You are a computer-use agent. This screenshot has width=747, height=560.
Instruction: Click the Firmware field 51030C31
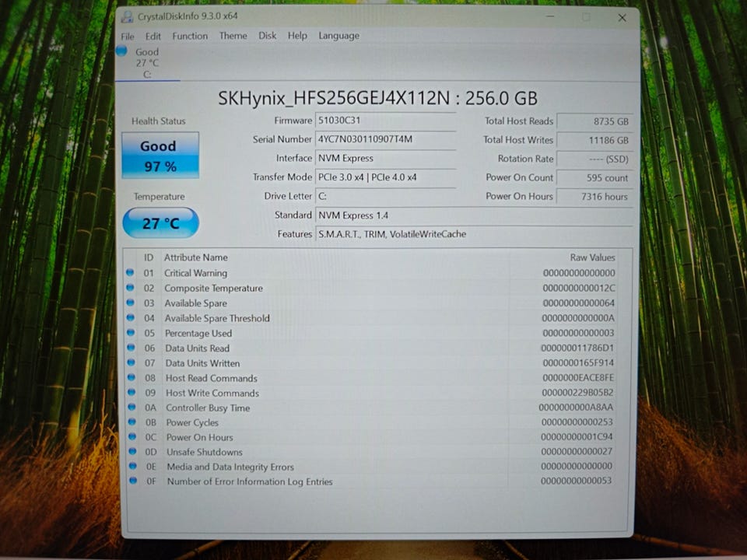(385, 121)
